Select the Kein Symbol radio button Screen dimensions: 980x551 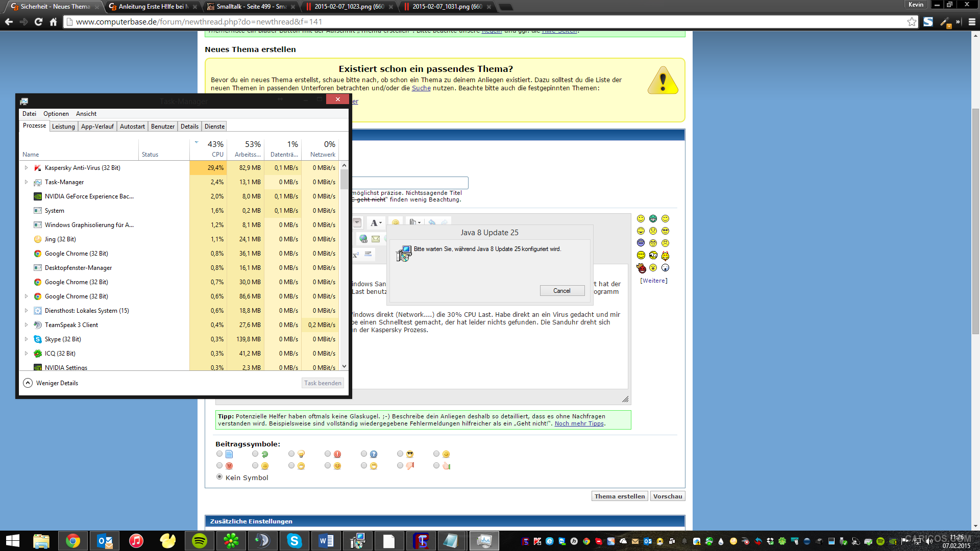(x=219, y=477)
